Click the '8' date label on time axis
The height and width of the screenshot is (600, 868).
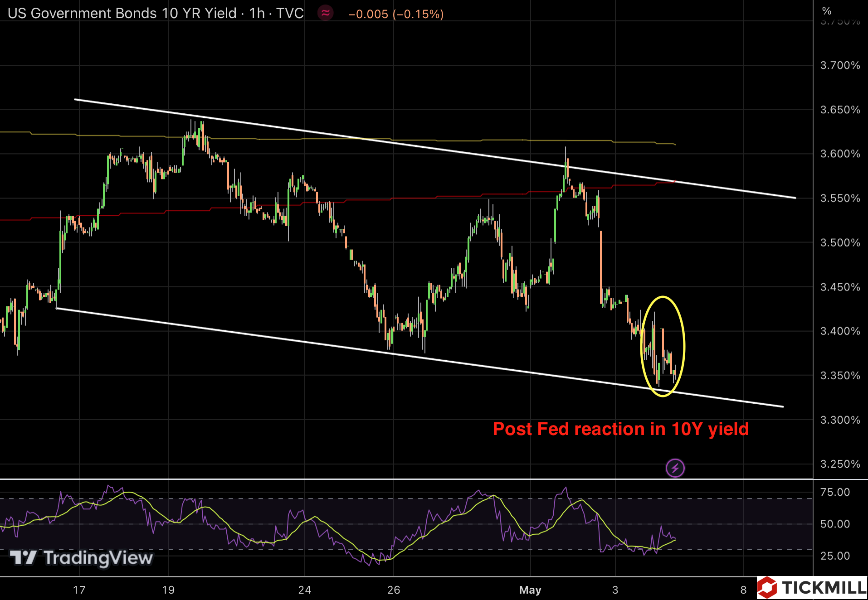pos(743,590)
